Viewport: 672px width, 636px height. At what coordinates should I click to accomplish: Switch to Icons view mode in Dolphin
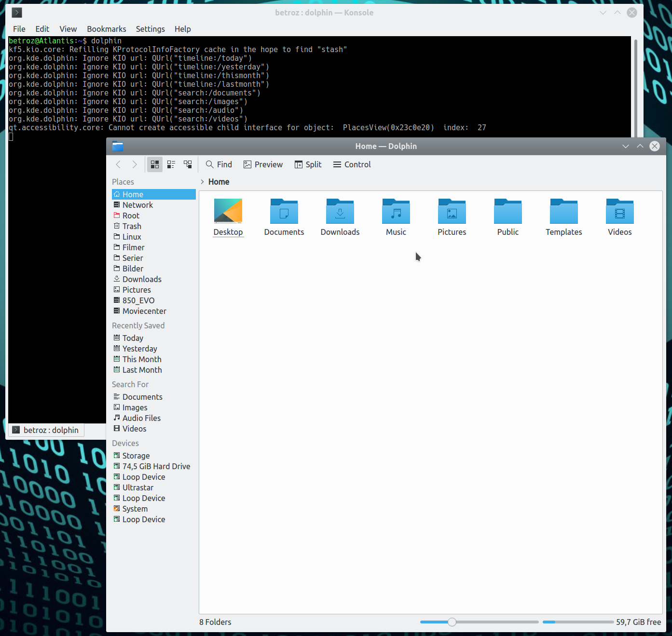(155, 164)
